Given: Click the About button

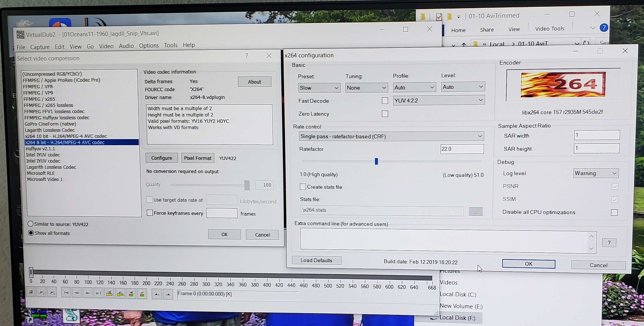Looking at the screenshot, I should point(254,82).
